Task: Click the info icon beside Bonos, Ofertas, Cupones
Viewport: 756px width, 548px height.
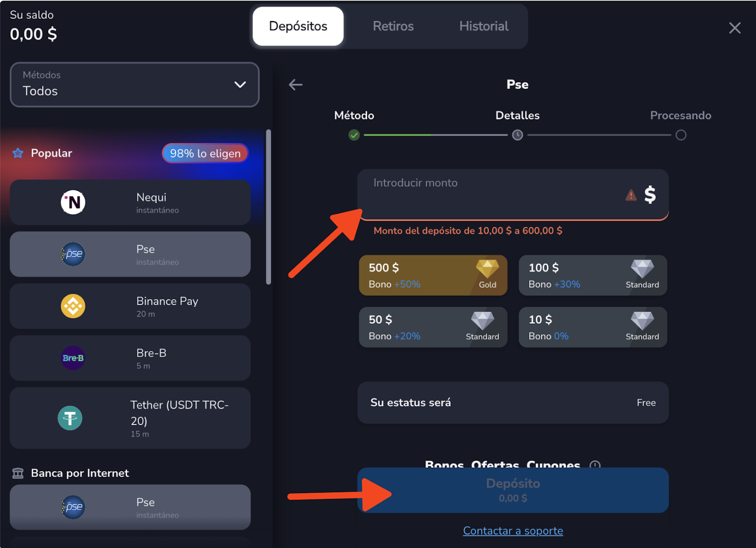Action: click(595, 465)
